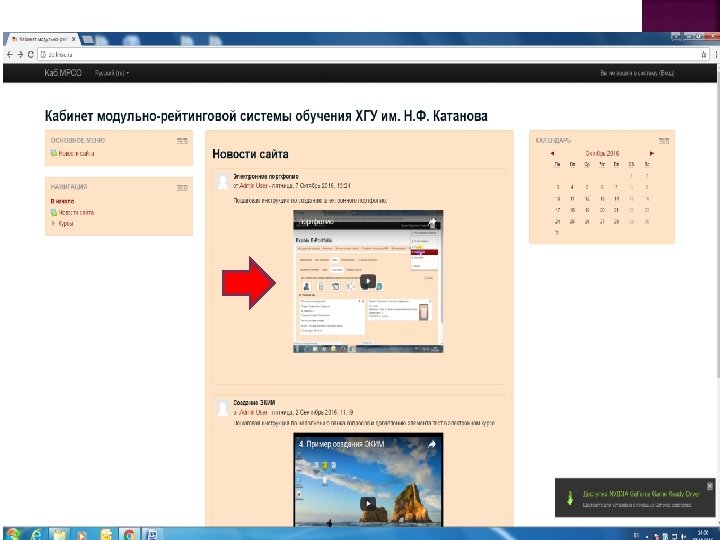This screenshot has height=540, width=720.
Task: Click Admin User avatar on Электронное портфолио post
Action: click(x=223, y=181)
